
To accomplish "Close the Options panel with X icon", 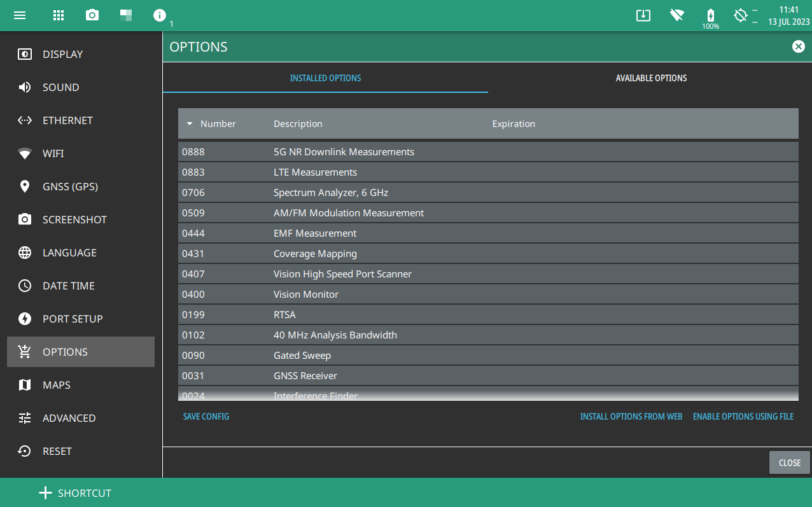I will click(798, 46).
